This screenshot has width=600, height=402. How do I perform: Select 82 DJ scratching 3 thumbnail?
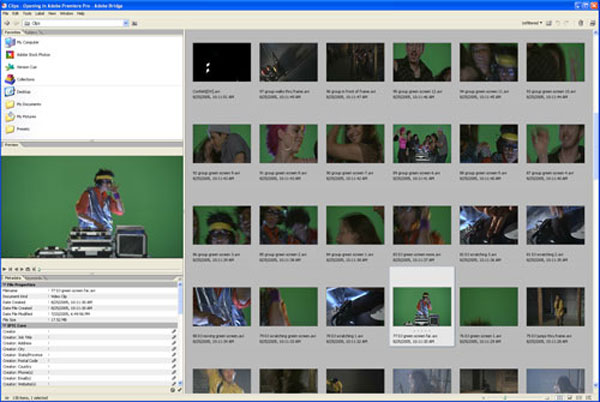489,225
